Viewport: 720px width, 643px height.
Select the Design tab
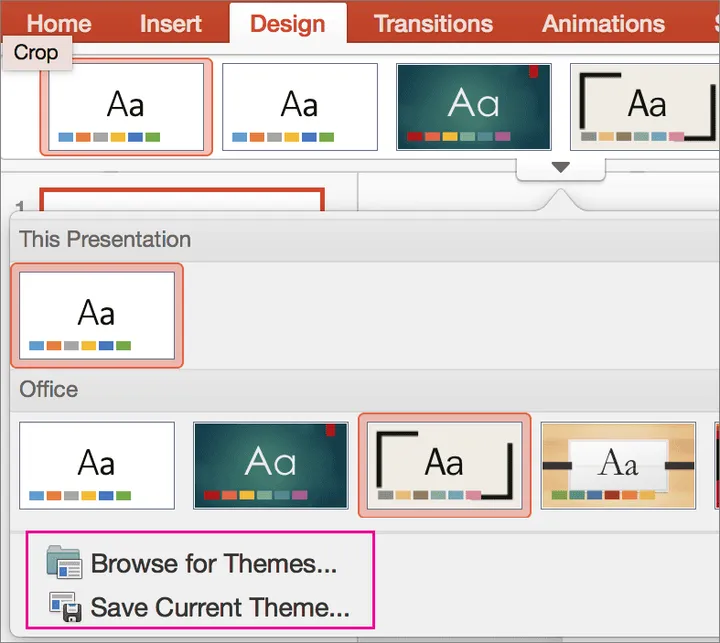click(x=287, y=23)
